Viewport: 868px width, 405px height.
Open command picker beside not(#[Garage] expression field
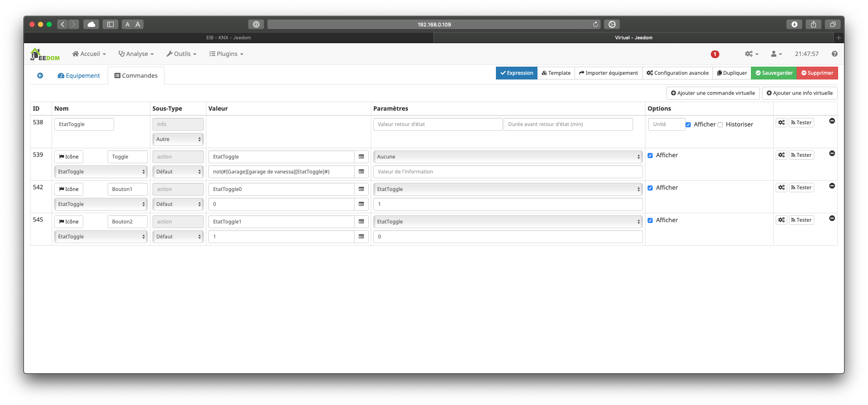pos(361,172)
